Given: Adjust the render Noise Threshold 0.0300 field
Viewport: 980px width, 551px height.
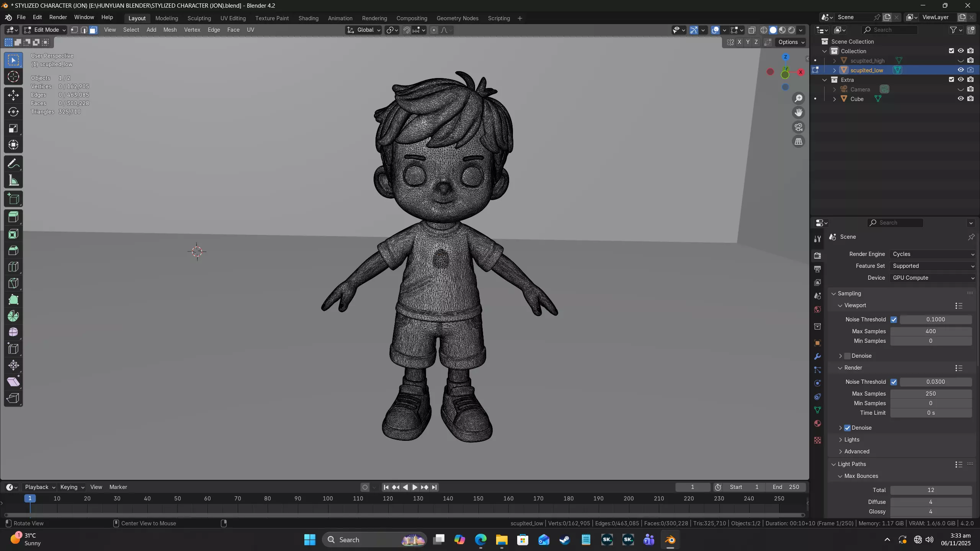Looking at the screenshot, I should (x=936, y=382).
